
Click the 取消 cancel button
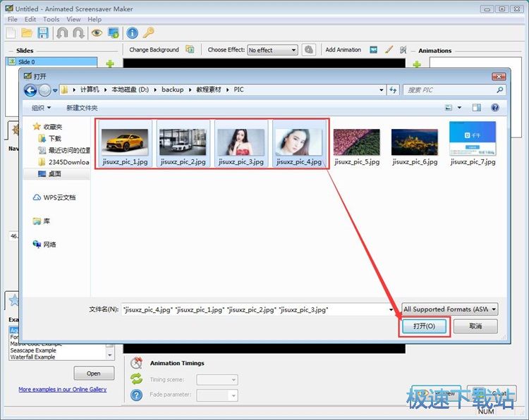[x=475, y=326]
